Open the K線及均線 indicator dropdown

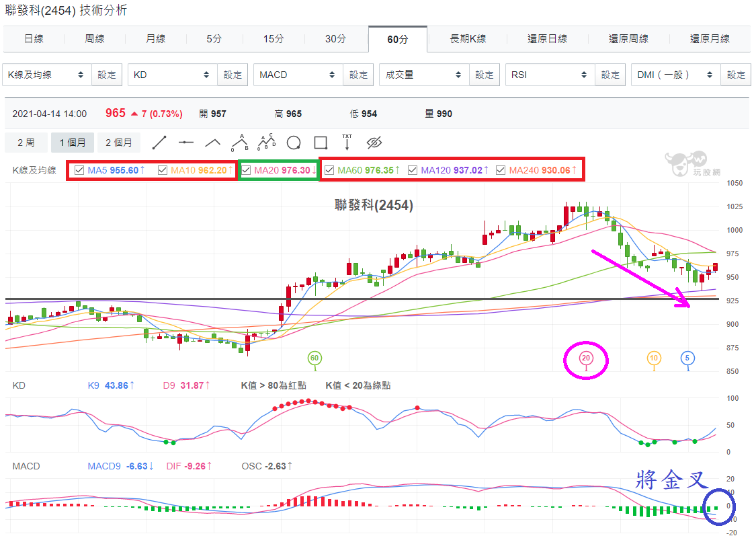pos(47,75)
